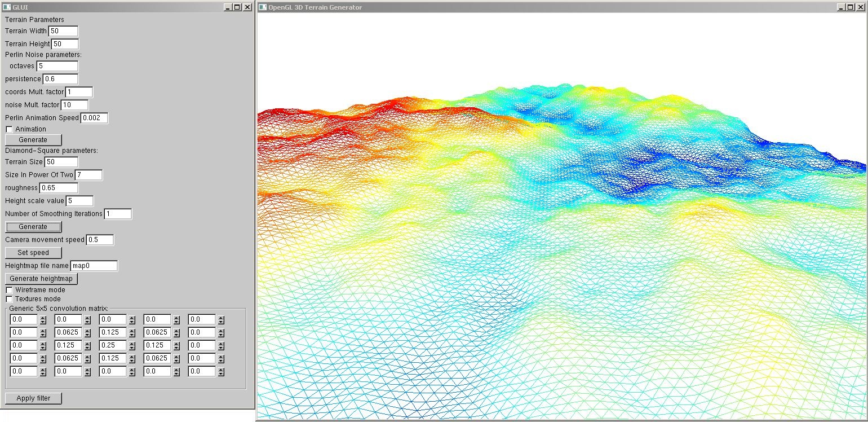Toggle Textures mode checkbox
This screenshot has width=868, height=422.
9,299
